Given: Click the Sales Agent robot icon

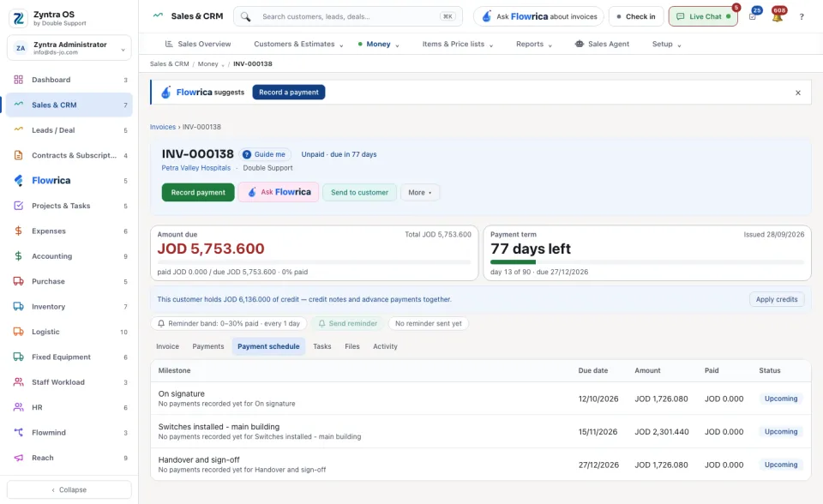Looking at the screenshot, I should pos(579,44).
